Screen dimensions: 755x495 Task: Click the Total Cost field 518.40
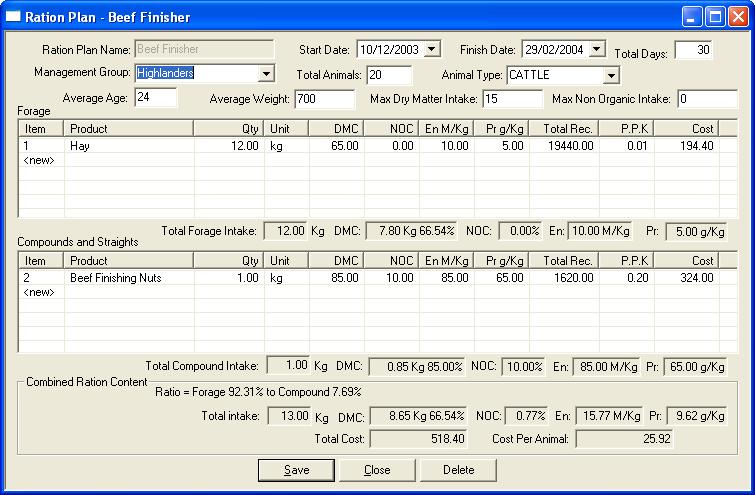(x=418, y=439)
